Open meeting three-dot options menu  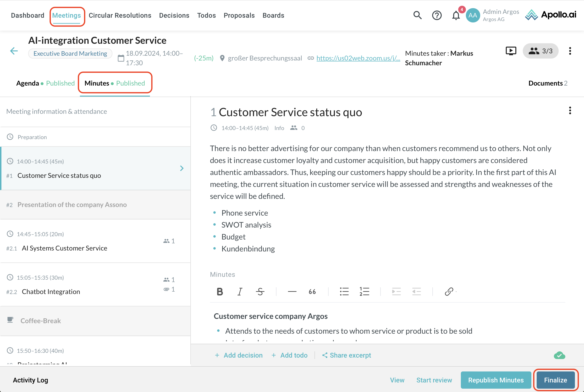pyautogui.click(x=570, y=51)
